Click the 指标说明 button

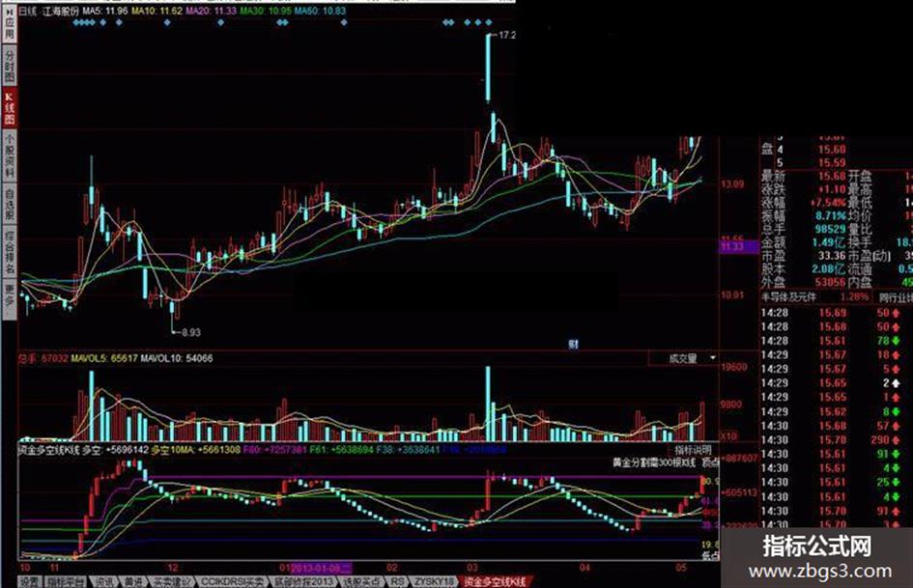[693, 450]
